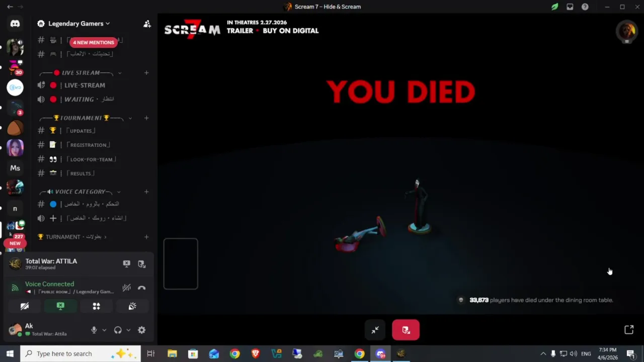
Task: Expand the TURNAMENT بطولات category
Action: coord(72,237)
